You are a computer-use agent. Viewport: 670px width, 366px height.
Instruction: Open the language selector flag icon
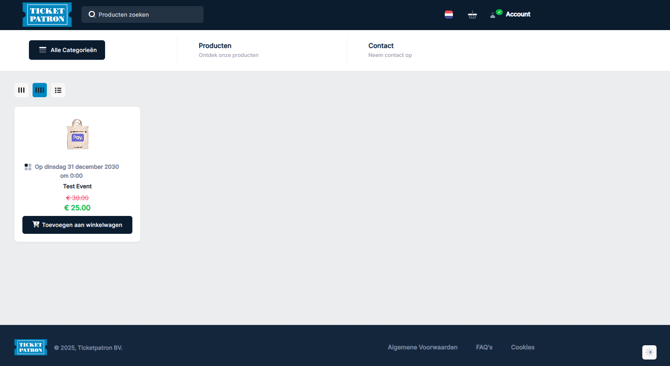click(x=449, y=15)
